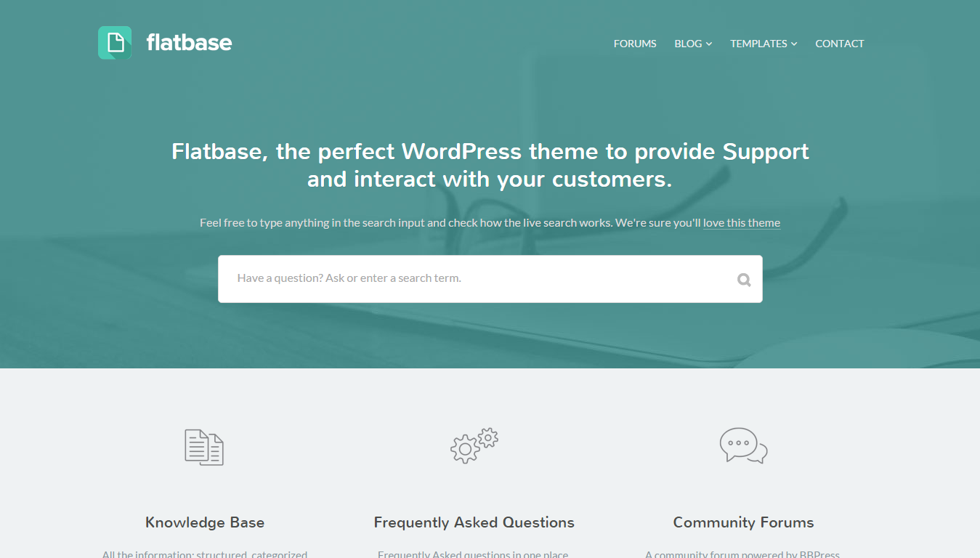Screen dimensions: 980x558
Task: Click the magnifying glass search icon
Action: coord(744,280)
